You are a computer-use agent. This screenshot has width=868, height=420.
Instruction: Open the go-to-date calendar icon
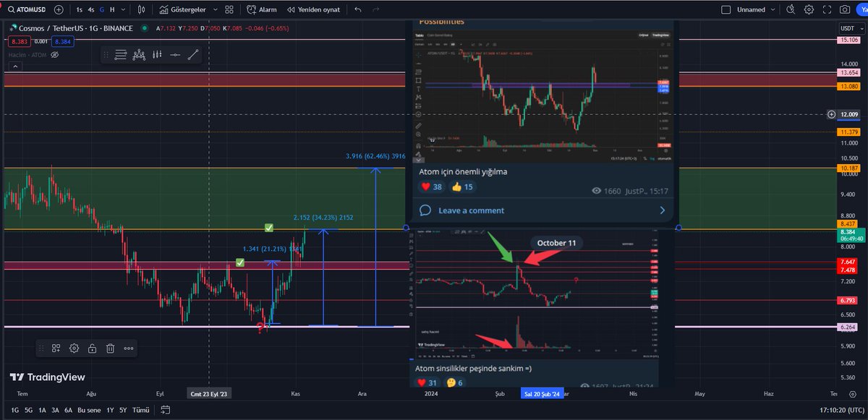pos(166,411)
